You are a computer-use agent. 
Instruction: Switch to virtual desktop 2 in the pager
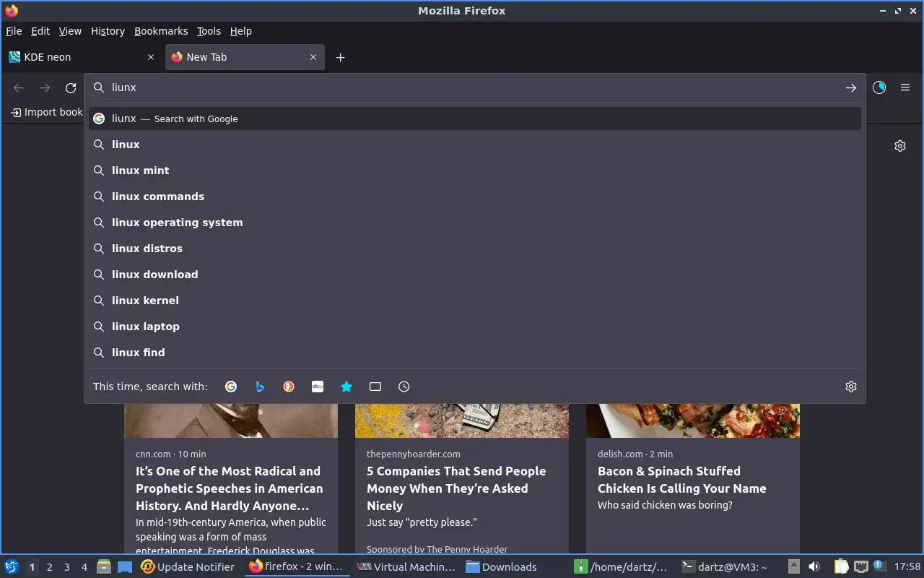click(49, 567)
